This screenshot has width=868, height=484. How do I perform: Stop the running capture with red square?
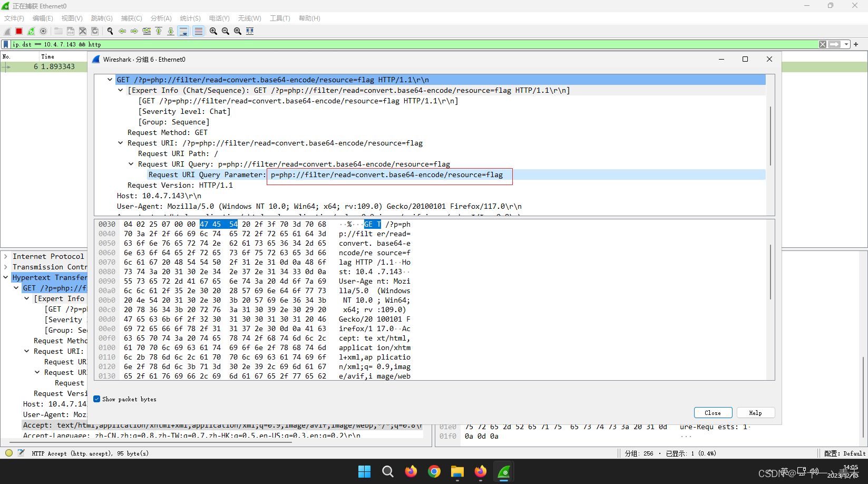pyautogui.click(x=19, y=31)
